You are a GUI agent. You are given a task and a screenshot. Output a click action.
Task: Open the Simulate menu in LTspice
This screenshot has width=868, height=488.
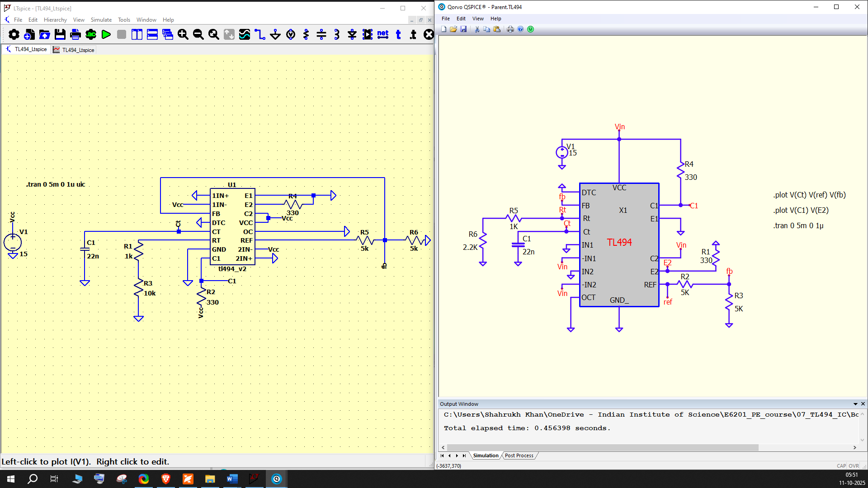[101, 20]
